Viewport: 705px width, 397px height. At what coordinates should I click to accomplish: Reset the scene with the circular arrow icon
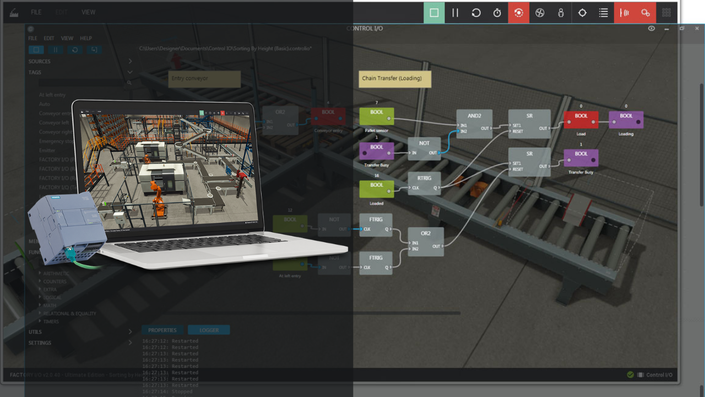tap(476, 13)
